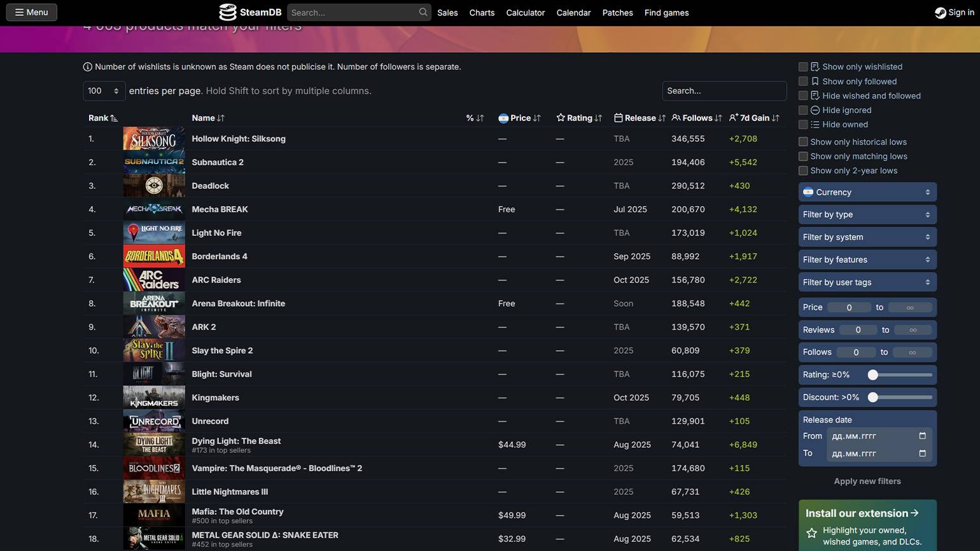This screenshot has height=551, width=980.
Task: Open the To date calendar picker icon
Action: 922,453
